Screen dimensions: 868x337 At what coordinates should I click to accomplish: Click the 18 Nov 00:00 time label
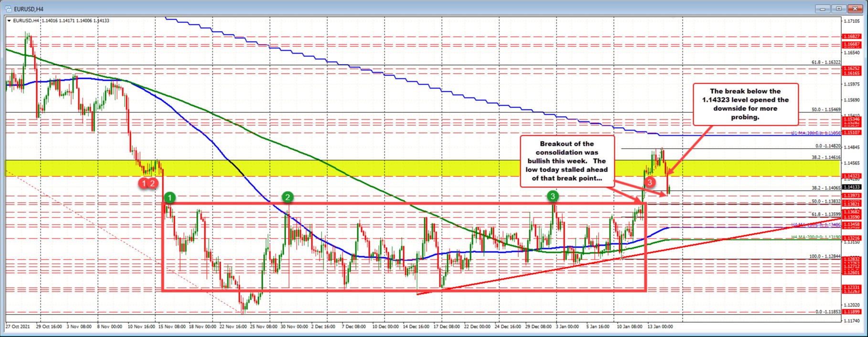tap(203, 326)
